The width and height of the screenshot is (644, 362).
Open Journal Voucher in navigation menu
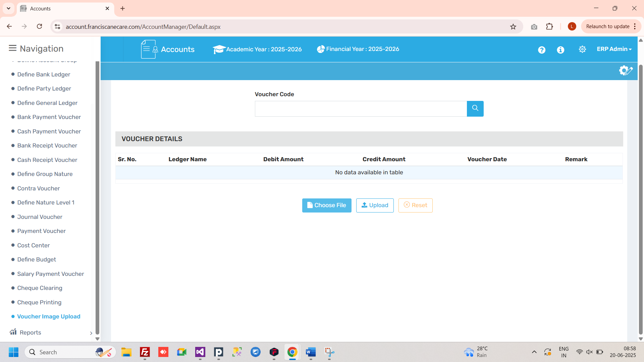[40, 217]
